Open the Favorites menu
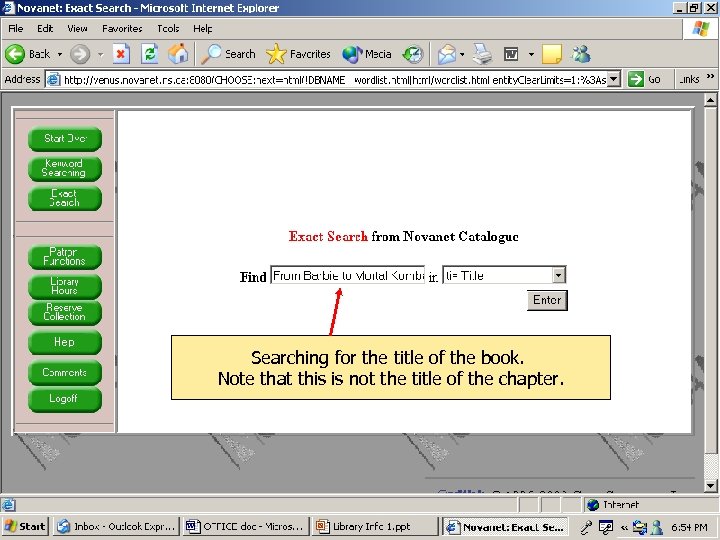Image resolution: width=720 pixels, height=540 pixels. 122,28
